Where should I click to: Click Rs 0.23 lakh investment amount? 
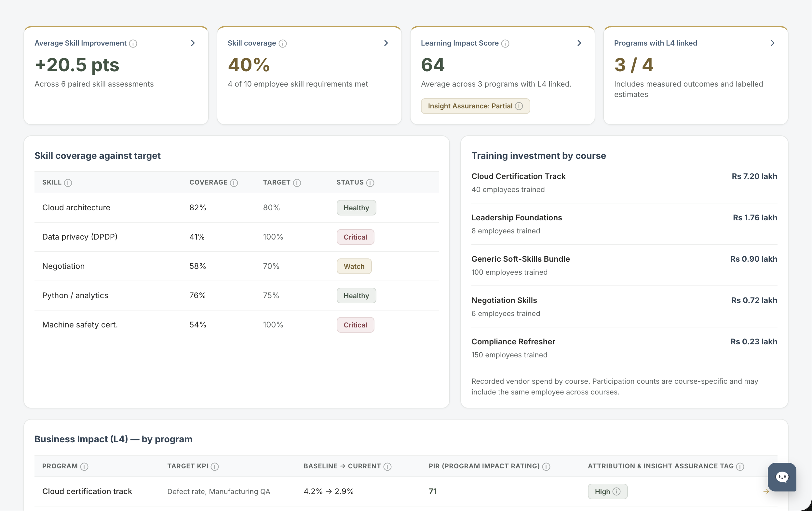754,342
